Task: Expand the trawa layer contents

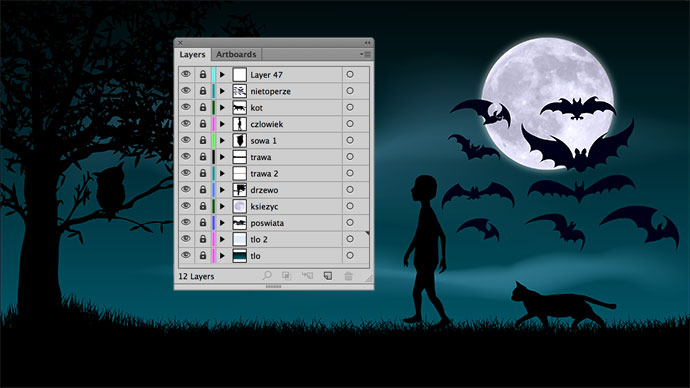Action: (x=222, y=157)
